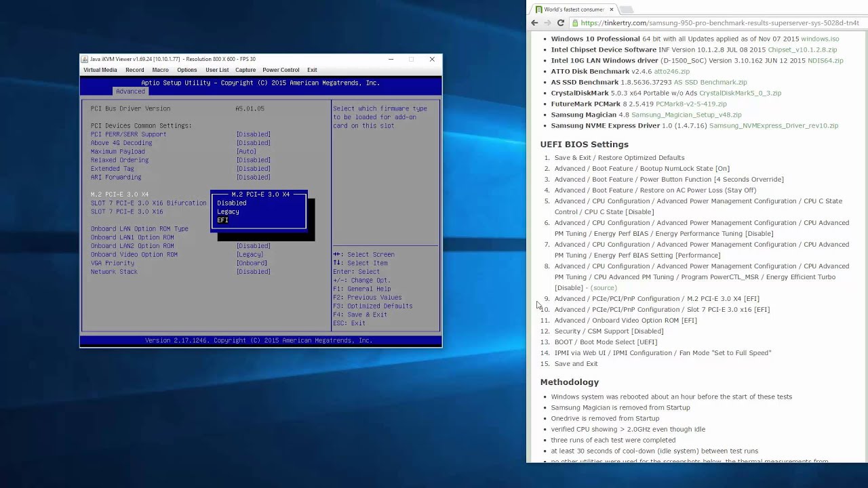Select SLOT 7 PCI-E 3.0 X16 Bifurcation

149,203
